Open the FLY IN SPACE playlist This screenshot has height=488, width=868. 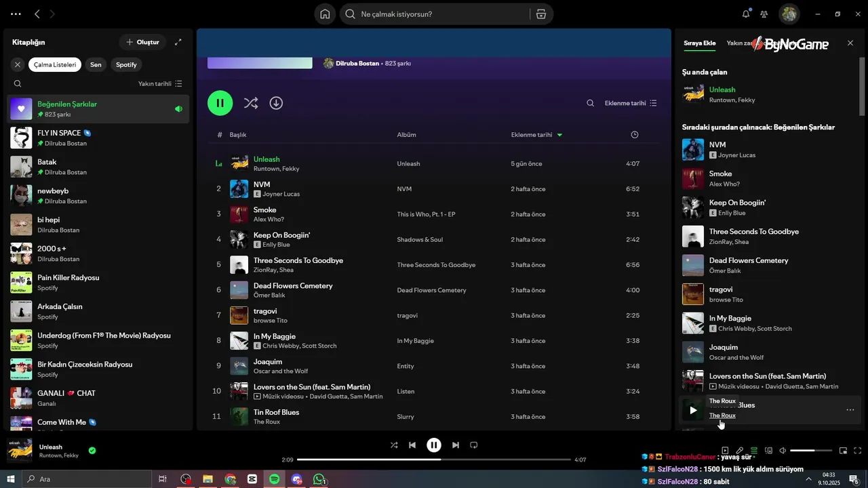(98, 138)
